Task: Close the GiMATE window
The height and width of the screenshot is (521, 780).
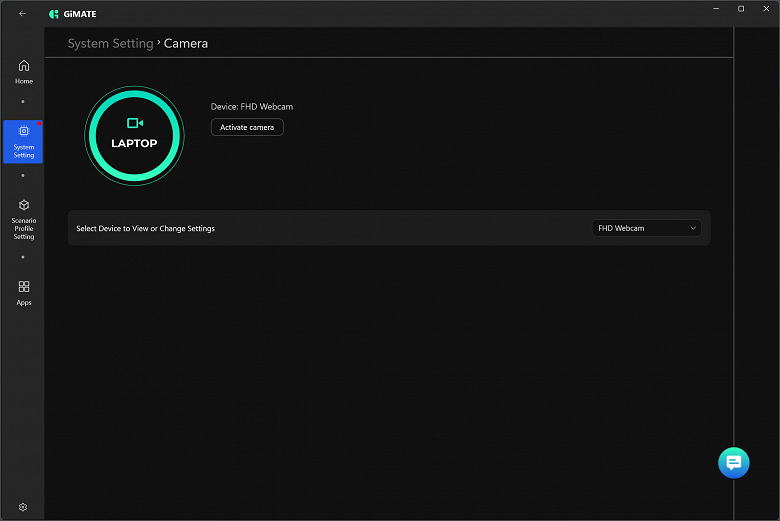Action: (767, 9)
